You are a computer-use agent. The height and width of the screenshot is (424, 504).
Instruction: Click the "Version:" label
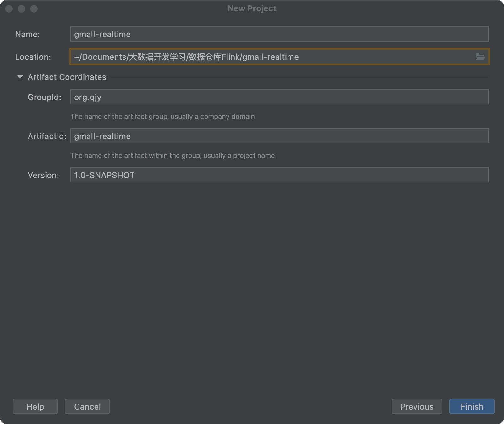[43, 175]
